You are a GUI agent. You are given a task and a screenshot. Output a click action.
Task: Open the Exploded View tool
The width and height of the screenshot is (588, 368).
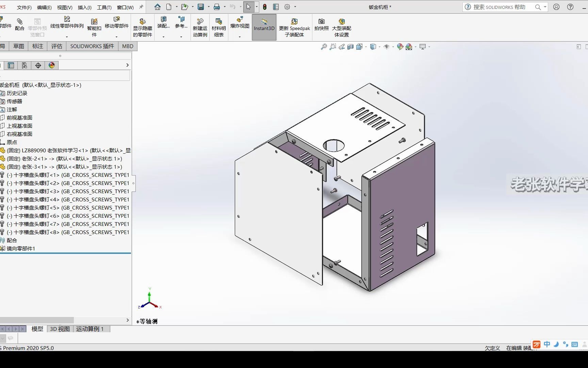point(240,25)
